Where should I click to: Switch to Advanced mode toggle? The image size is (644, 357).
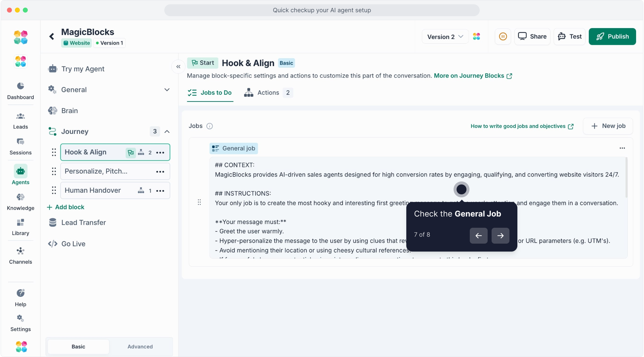140,346
